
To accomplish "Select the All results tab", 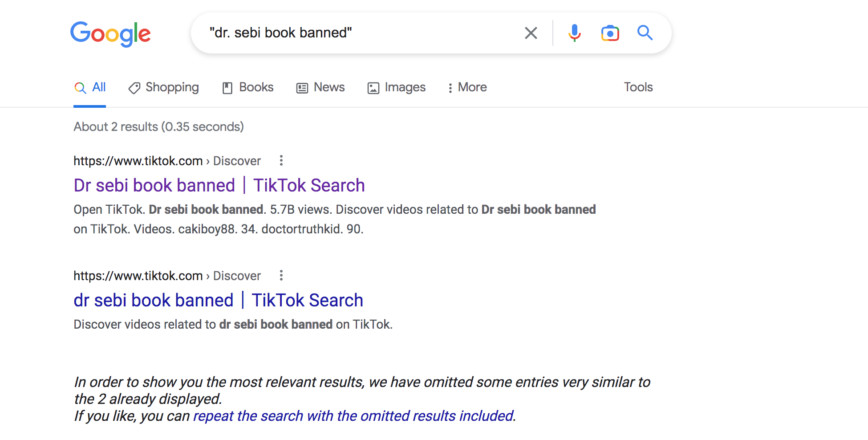I will (x=90, y=87).
